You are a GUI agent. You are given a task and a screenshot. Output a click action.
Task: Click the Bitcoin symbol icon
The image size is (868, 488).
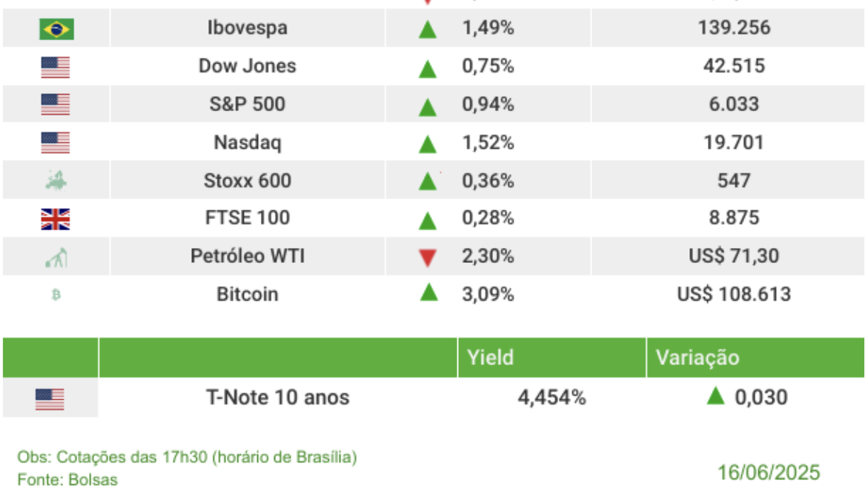(x=56, y=295)
